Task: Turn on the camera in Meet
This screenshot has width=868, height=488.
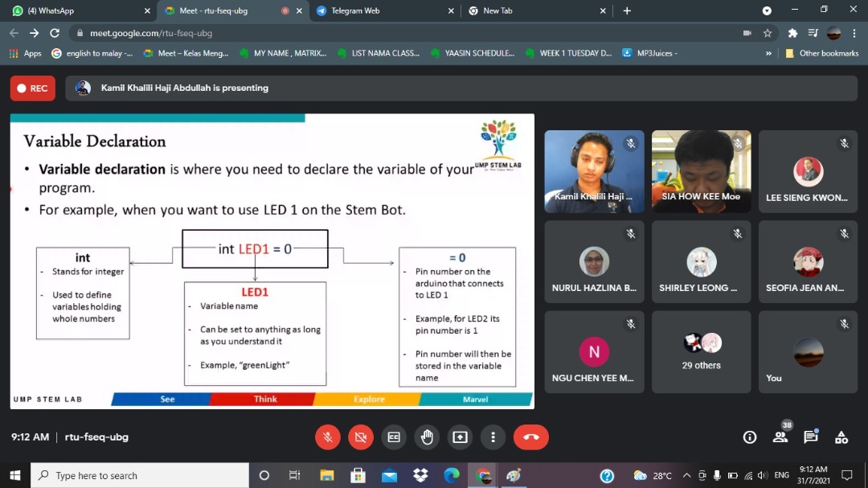Action: [360, 437]
